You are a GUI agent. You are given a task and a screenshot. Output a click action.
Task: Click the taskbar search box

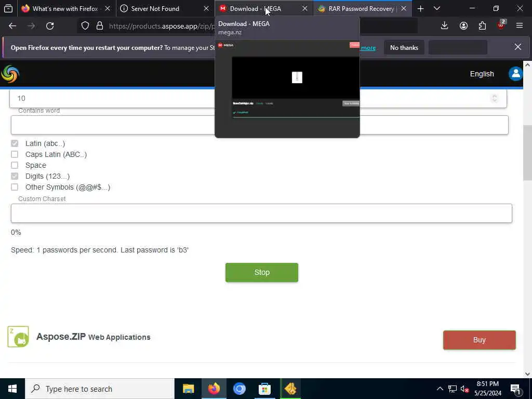(100, 389)
